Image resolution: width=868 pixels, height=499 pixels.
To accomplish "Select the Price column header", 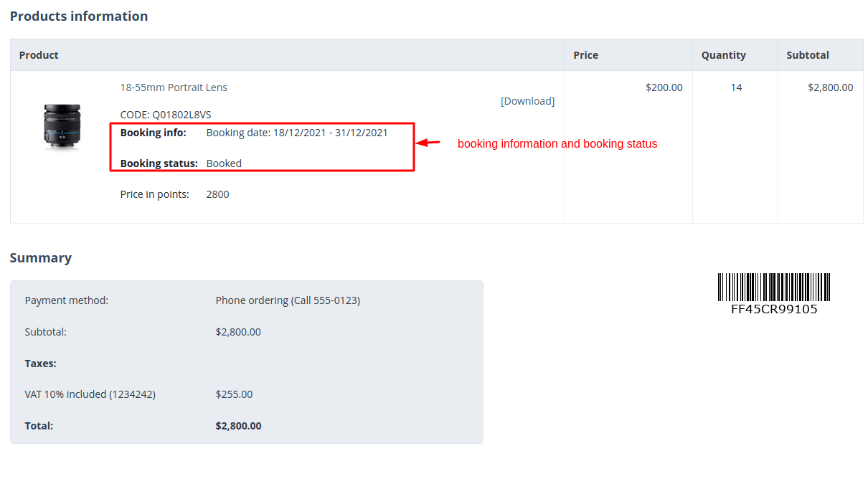I will tap(585, 55).
